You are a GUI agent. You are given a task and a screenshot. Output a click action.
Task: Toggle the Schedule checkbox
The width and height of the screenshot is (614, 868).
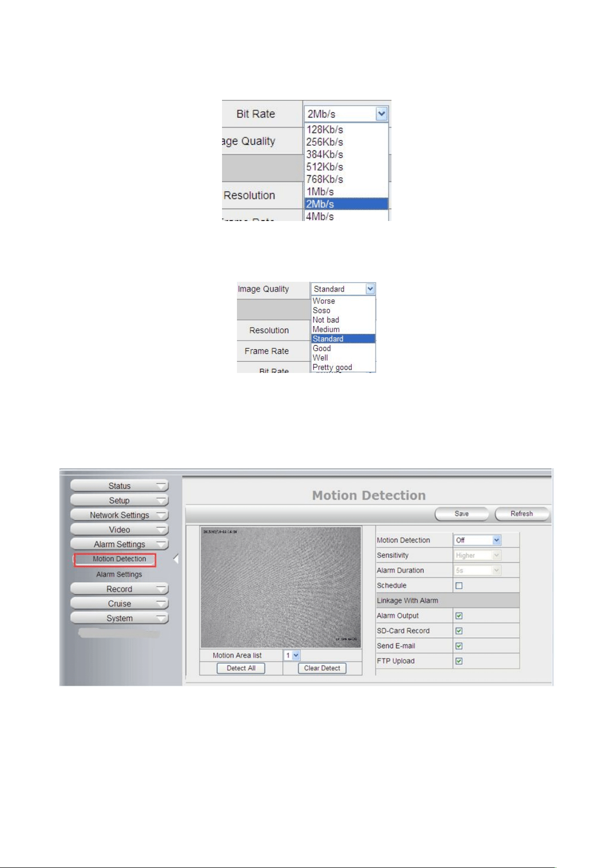[459, 586]
